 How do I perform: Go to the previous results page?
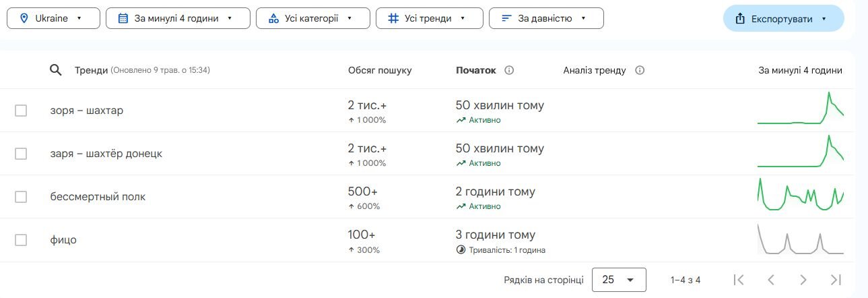click(771, 280)
